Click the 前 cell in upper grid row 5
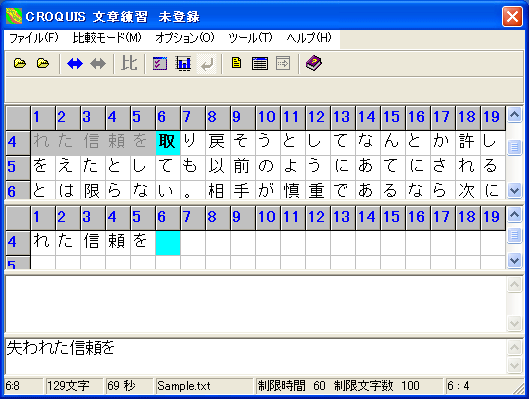Screen dimensions: 529x399 point(243,168)
